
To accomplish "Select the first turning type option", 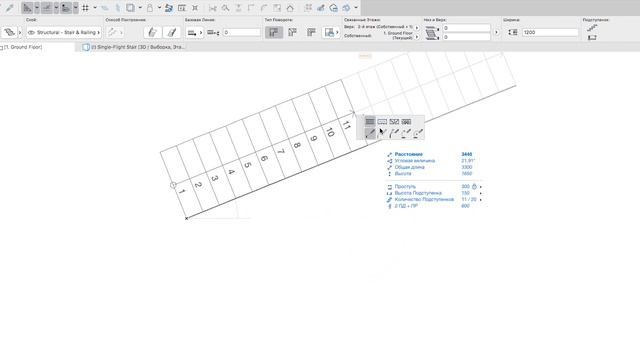I will point(274,32).
